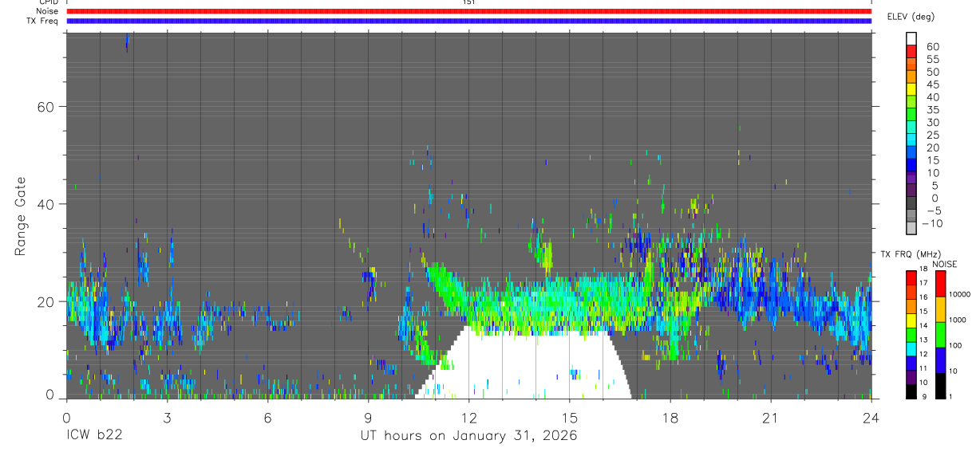Image resolution: width=980 pixels, height=452 pixels.
Task: Pick red top swatch in TX FRQ colorbar
Action: click(911, 278)
